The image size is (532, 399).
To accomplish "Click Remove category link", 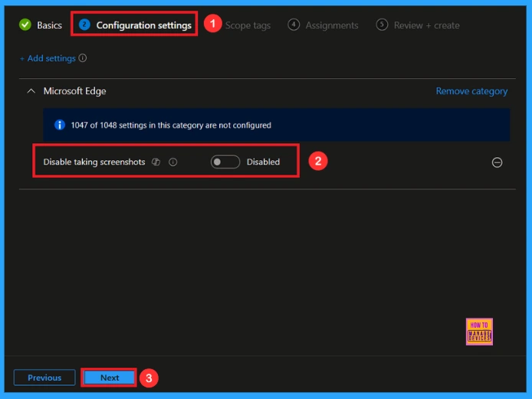I will click(x=471, y=91).
